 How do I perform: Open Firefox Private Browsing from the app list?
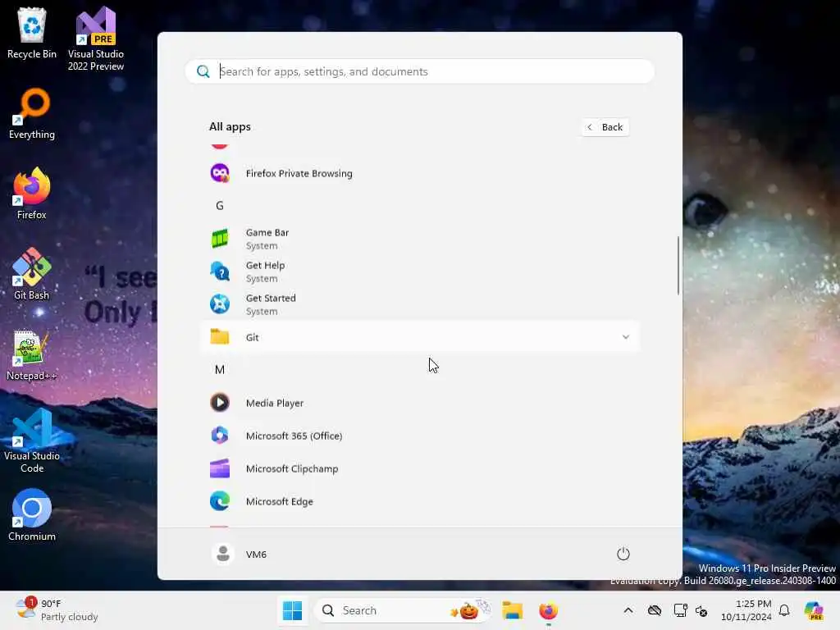coord(419,173)
